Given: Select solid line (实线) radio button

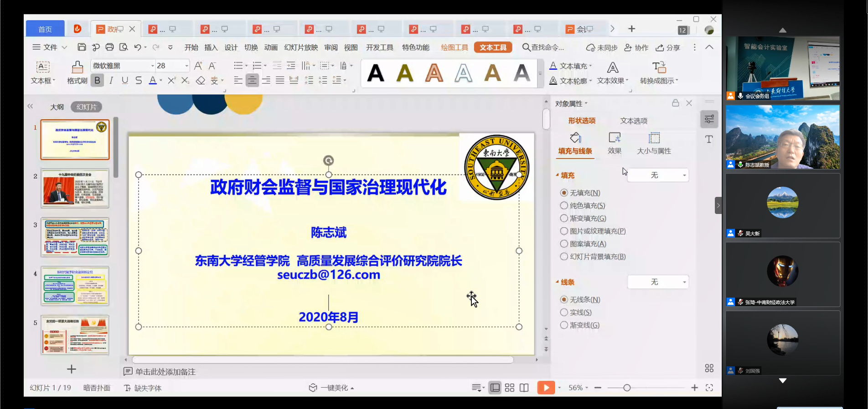Looking at the screenshot, I should click(x=564, y=312).
